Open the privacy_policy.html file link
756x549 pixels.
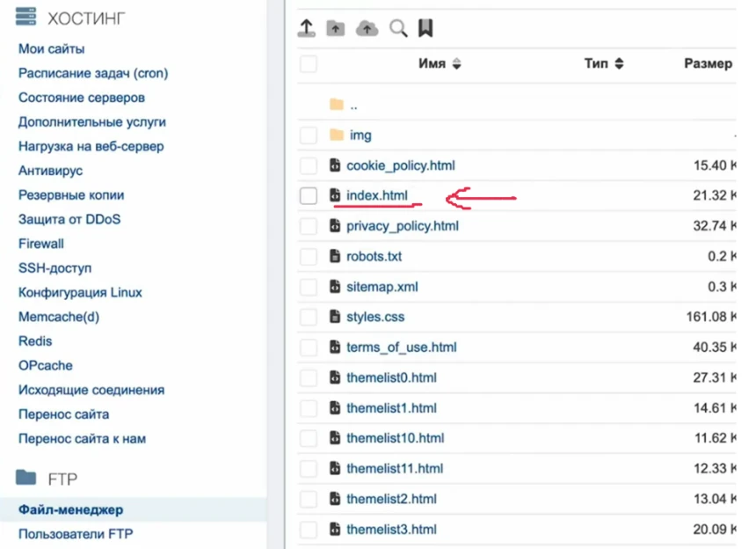click(x=402, y=226)
